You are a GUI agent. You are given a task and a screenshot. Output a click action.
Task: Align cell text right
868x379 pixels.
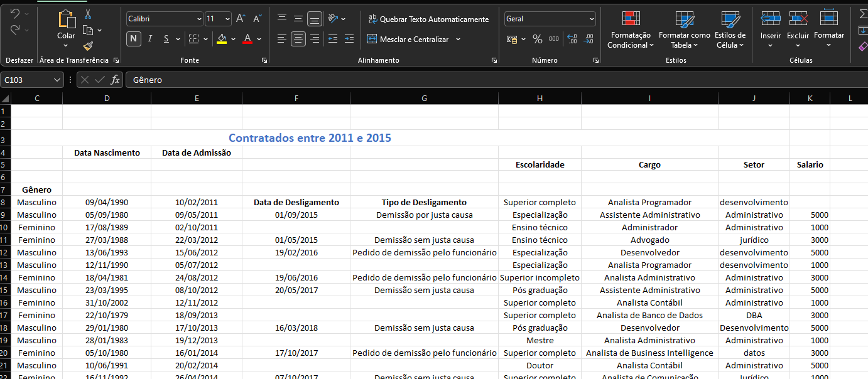click(315, 39)
